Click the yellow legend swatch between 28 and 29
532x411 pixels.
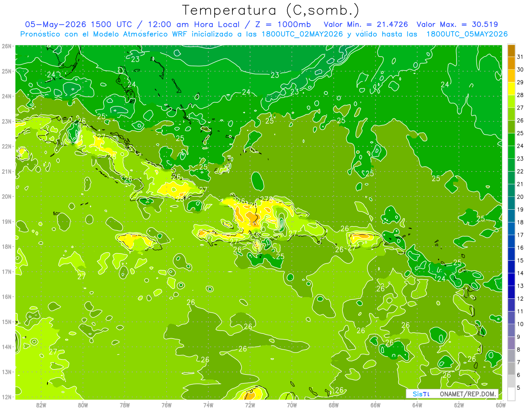511,88
